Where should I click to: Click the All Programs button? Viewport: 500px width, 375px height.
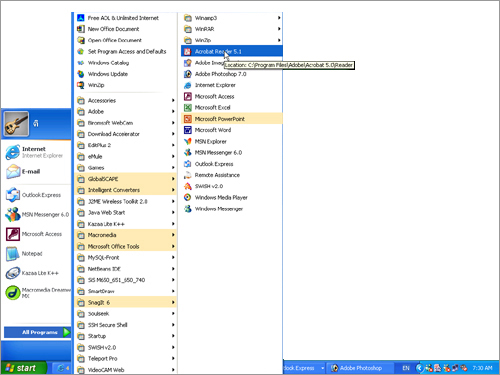(x=37, y=332)
